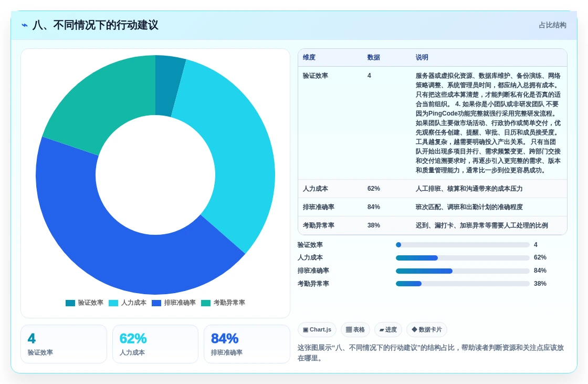Toggle the 排班准确率 legend swatch

coord(156,303)
